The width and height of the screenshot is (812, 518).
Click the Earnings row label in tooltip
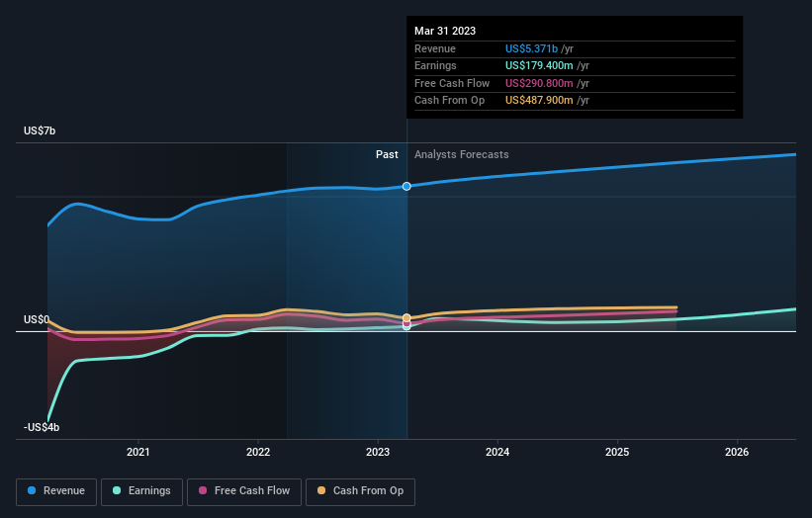tap(435, 65)
